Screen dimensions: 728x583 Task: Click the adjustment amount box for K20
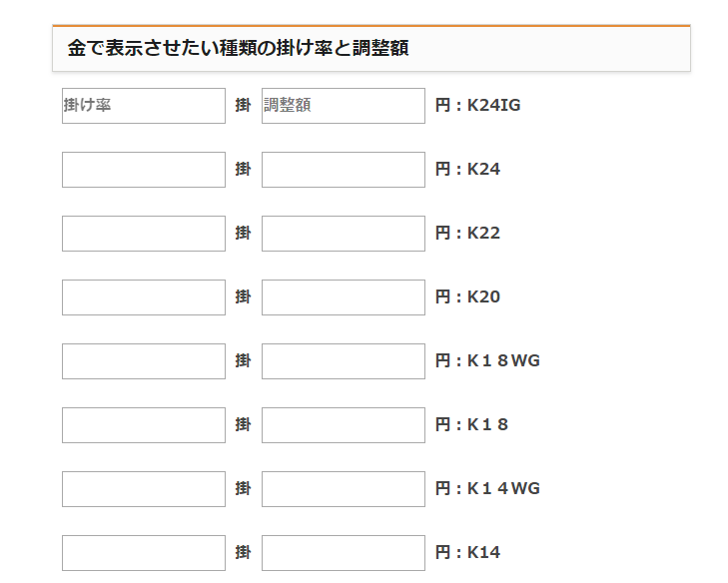pos(344,297)
